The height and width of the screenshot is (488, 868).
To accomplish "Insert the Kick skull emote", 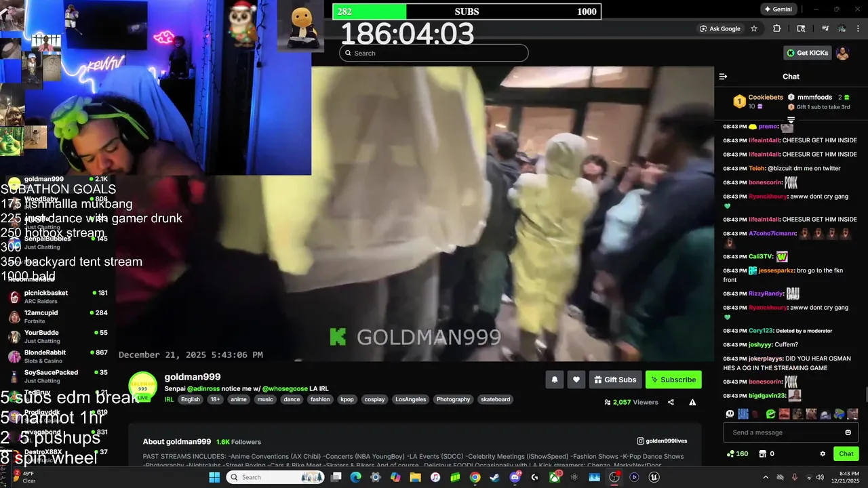I will click(730, 413).
